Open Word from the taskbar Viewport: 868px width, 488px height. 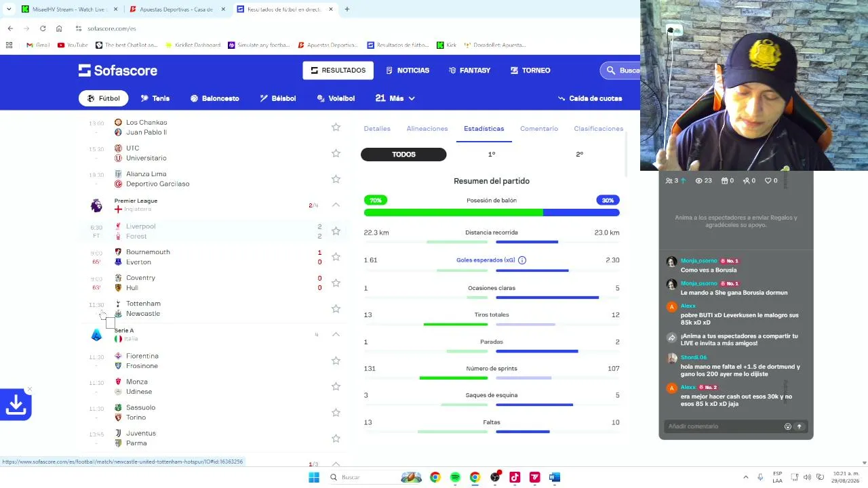tap(555, 477)
